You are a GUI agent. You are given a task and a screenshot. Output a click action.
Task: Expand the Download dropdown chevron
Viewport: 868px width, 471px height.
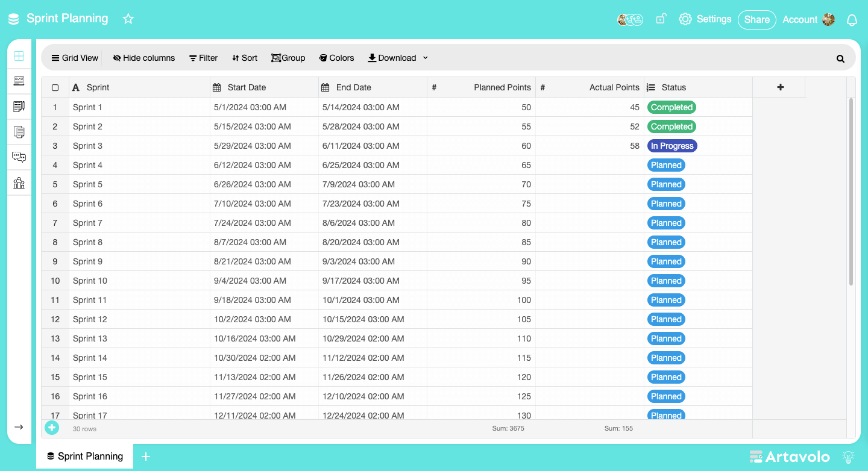426,58
